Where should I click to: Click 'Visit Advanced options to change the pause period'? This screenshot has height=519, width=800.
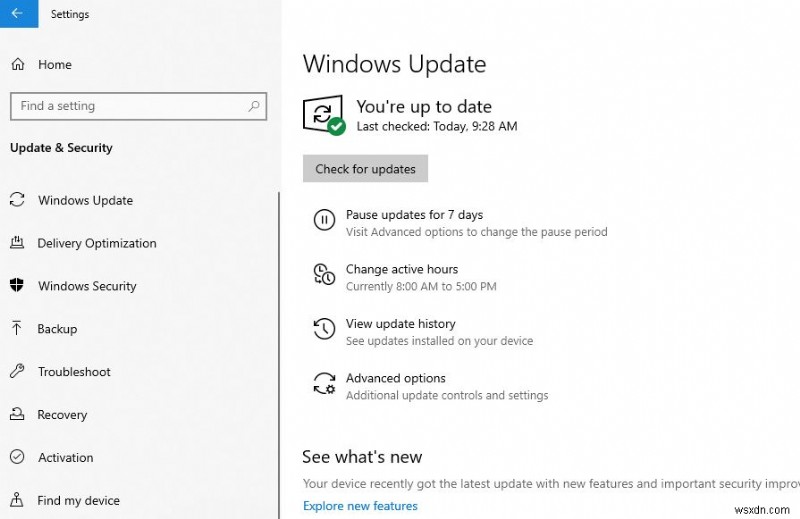[477, 232]
